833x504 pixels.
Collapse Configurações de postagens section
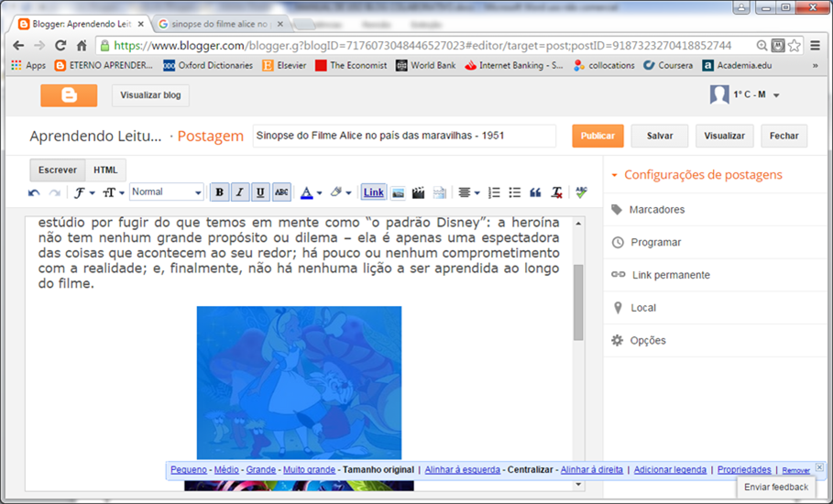pos(697,175)
